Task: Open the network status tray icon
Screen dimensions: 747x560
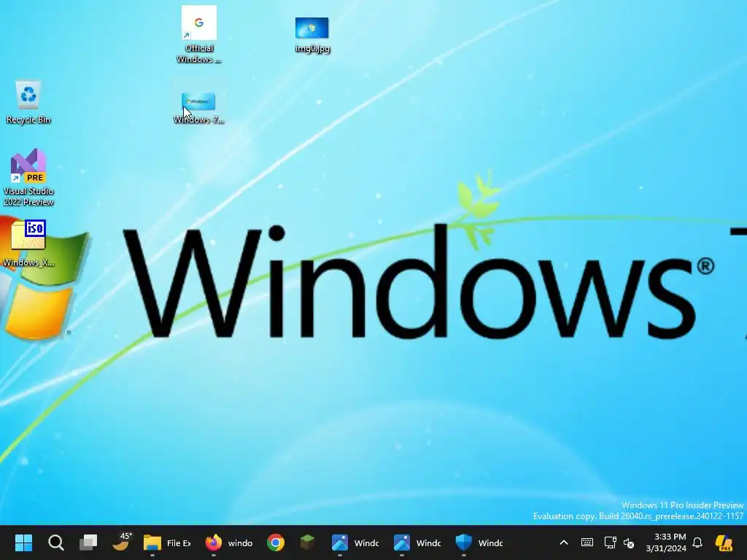Action: [x=610, y=542]
